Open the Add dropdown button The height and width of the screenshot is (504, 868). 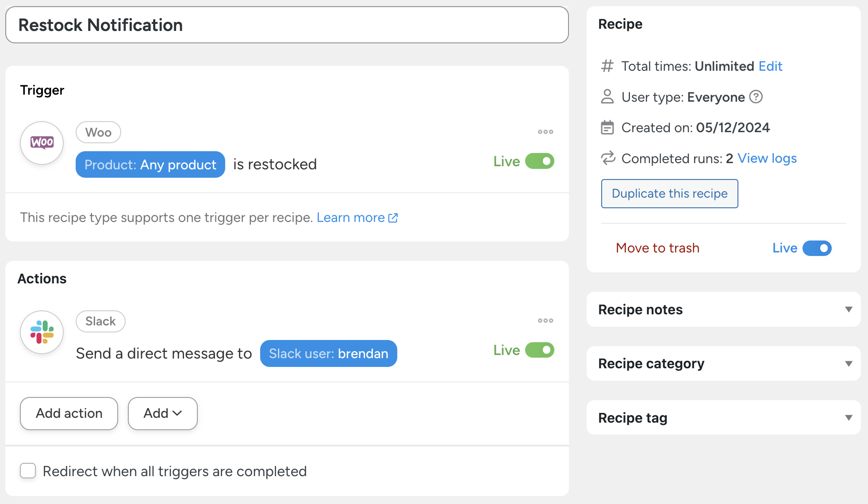(x=162, y=413)
